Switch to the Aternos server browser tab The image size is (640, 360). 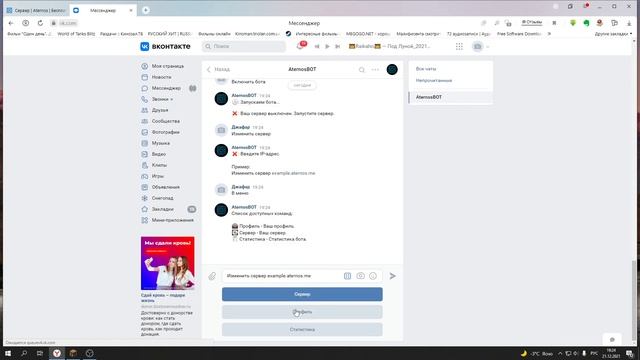click(36, 10)
